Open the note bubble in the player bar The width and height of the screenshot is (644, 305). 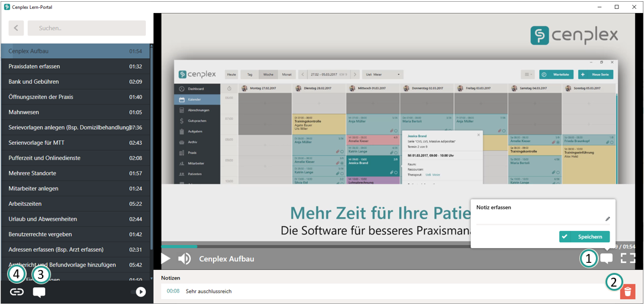click(607, 259)
